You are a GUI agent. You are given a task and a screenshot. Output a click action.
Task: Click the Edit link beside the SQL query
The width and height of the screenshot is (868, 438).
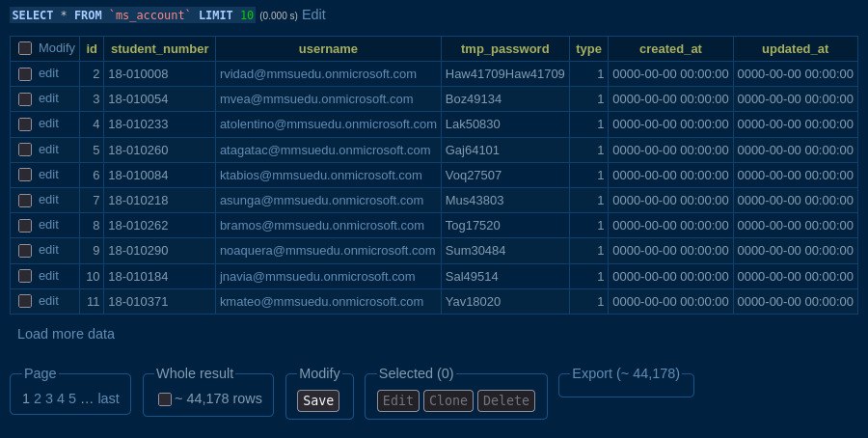313,15
